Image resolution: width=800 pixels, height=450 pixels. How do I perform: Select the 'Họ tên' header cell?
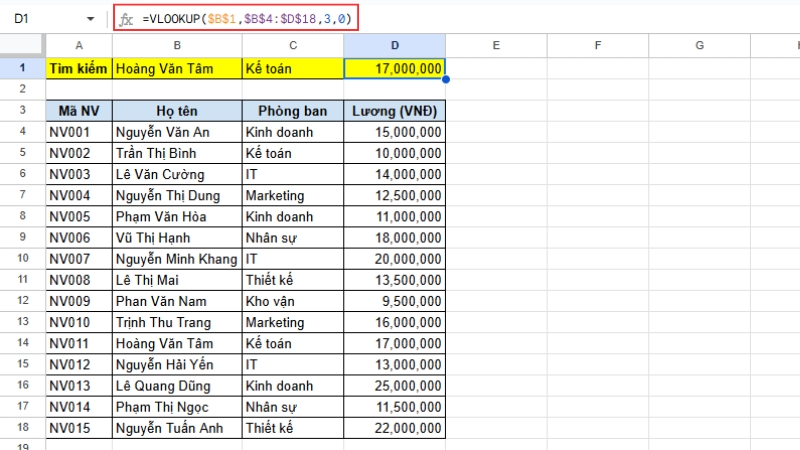click(x=176, y=110)
